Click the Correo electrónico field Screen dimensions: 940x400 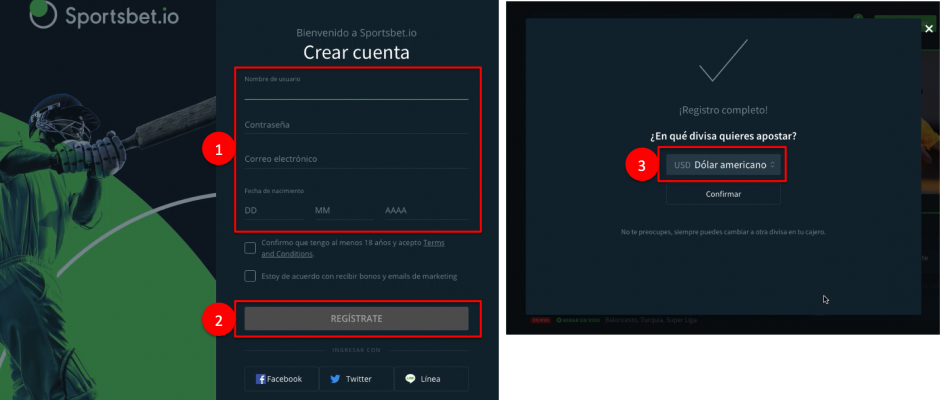click(x=356, y=159)
